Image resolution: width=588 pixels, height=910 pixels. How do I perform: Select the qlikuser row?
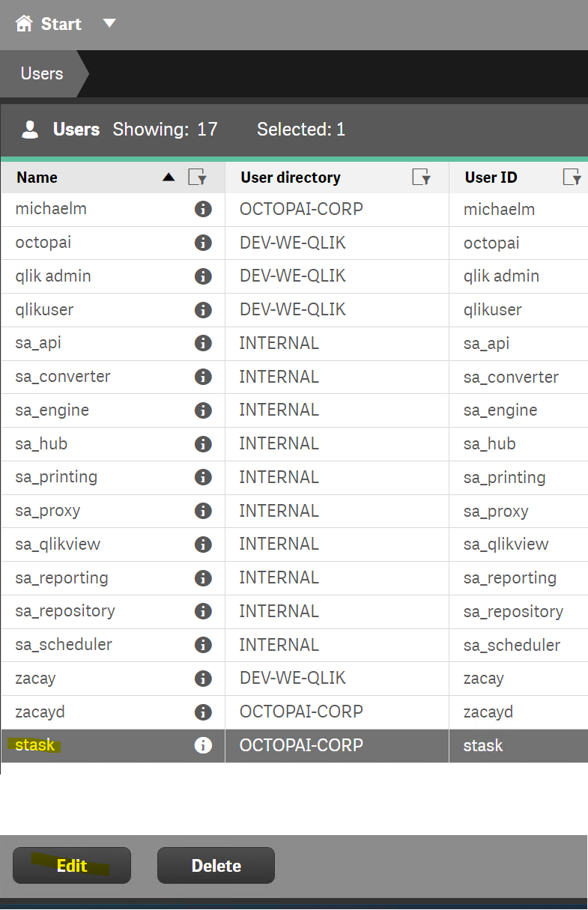point(44,310)
